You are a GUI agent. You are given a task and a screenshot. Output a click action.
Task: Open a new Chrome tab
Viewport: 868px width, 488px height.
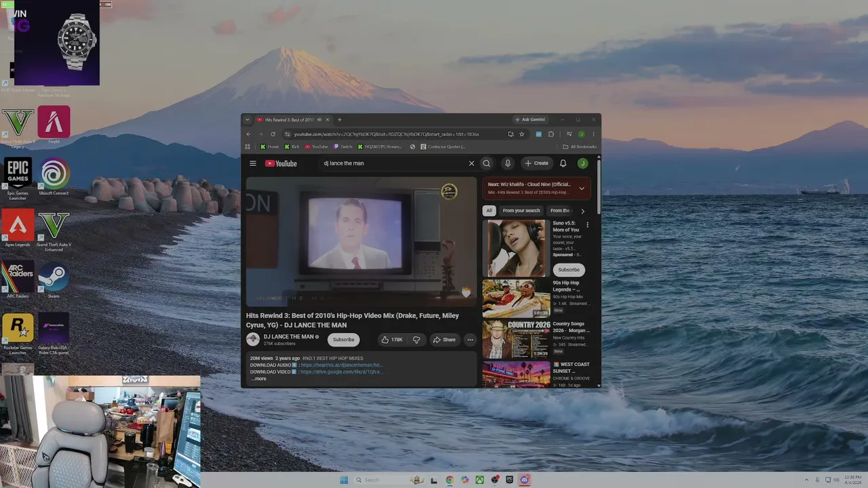click(x=340, y=120)
